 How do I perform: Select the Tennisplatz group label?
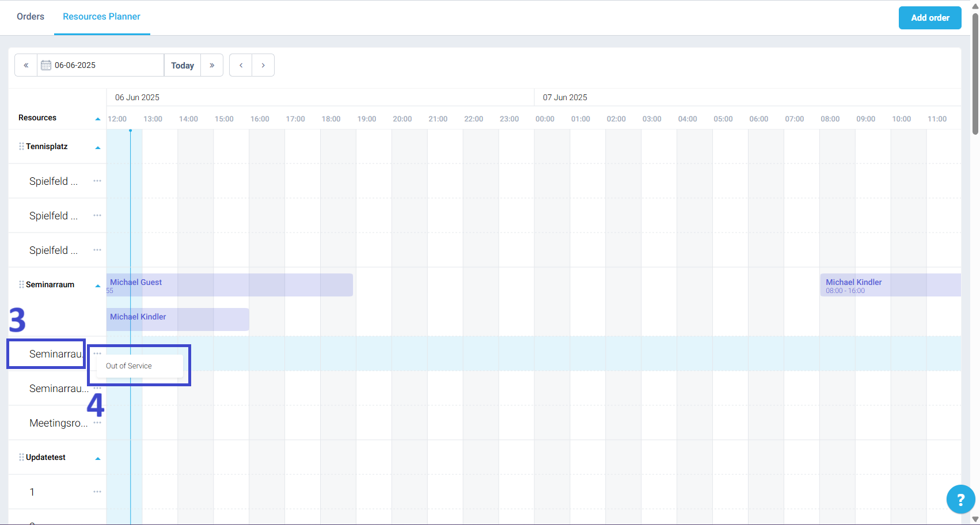click(x=47, y=146)
